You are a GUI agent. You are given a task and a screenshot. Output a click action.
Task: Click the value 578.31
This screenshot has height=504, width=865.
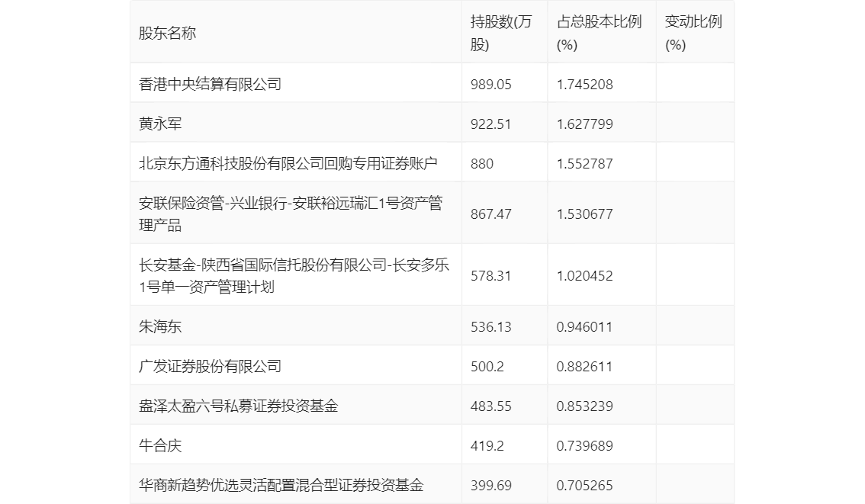[x=491, y=276]
